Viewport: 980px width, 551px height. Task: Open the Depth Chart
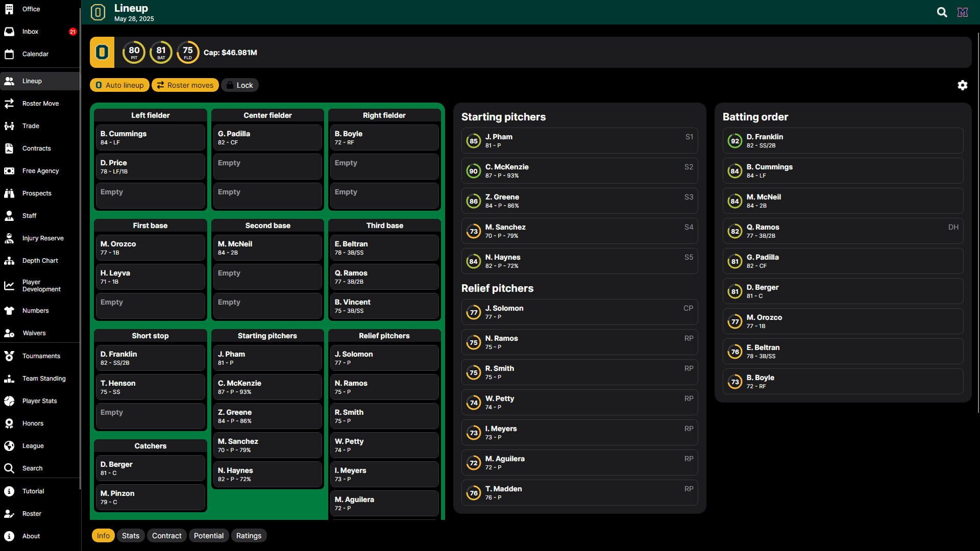39,260
